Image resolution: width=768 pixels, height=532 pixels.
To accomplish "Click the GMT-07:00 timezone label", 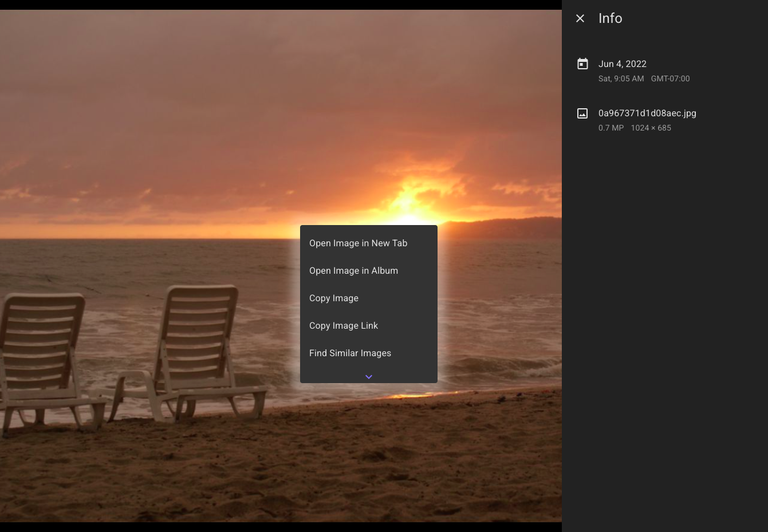I will coord(670,78).
